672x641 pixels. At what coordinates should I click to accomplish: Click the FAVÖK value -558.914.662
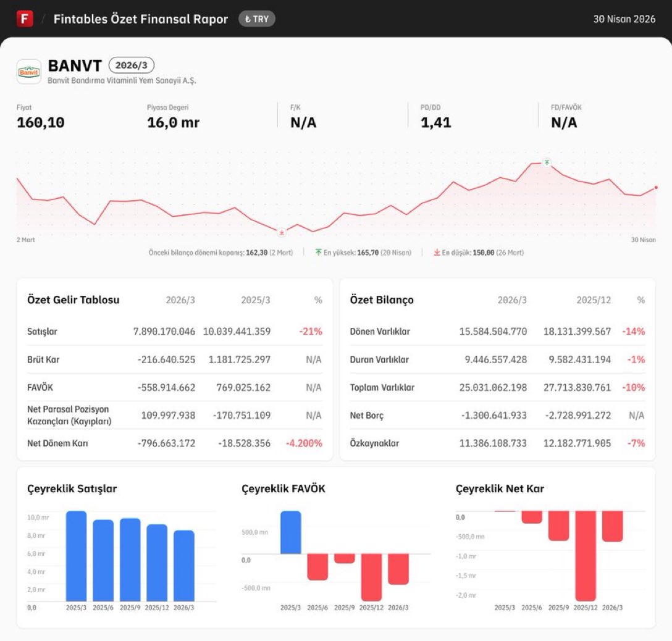166,387
